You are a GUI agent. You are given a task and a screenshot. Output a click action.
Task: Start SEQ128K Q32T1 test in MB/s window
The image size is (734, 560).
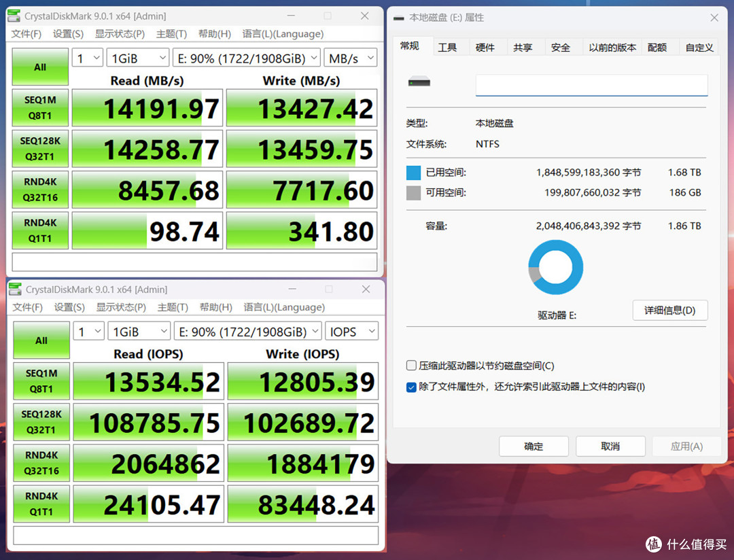pyautogui.click(x=40, y=148)
